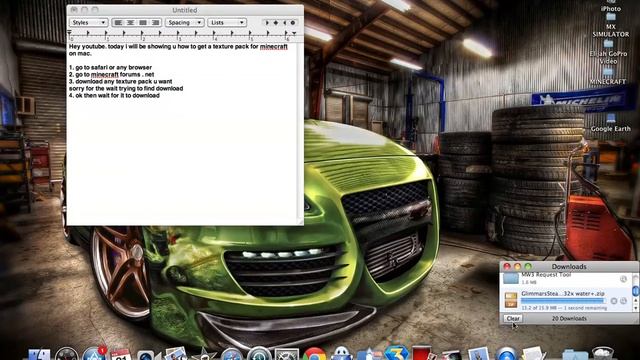Open the Styles dropdown in TextEdit
This screenshot has width=640, height=360.
tap(88, 22)
